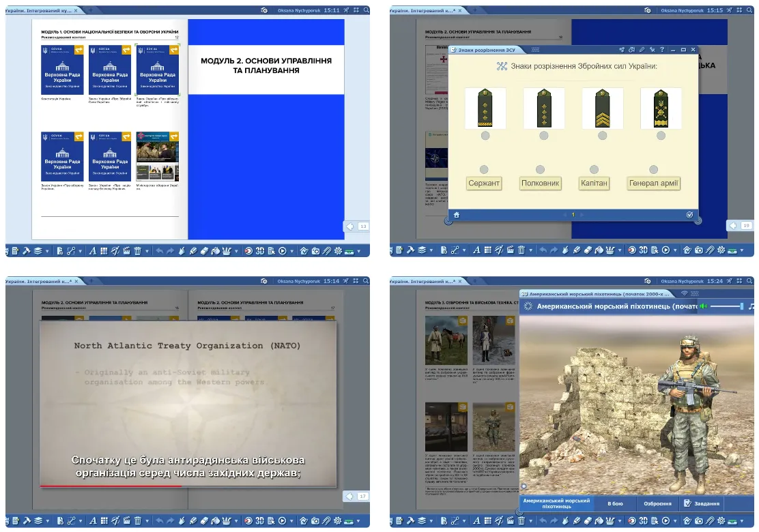Expand the last dropdown arrow in top-right window toolbar
The image size is (759, 532).
coord(742,250)
